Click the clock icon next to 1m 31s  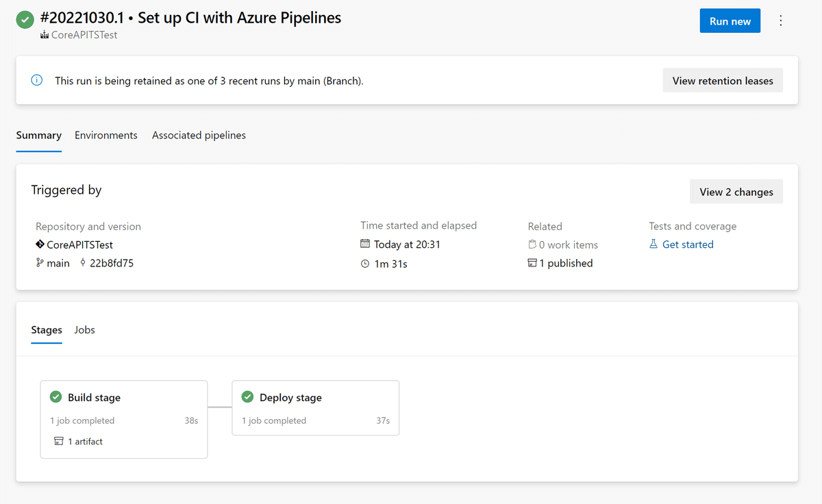[x=364, y=263]
